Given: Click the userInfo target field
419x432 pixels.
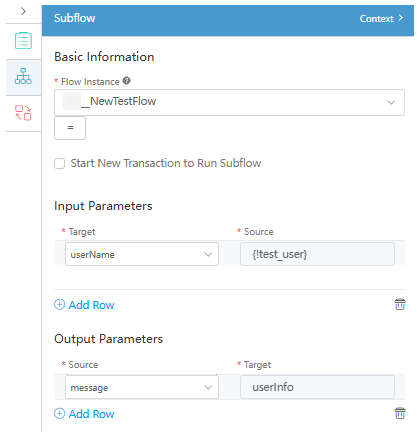Looking at the screenshot, I should point(317,387).
